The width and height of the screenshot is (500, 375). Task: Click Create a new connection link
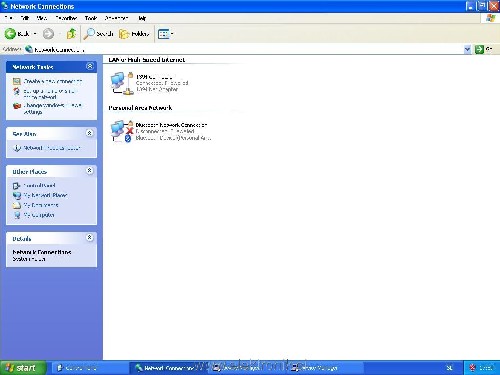pyautogui.click(x=53, y=81)
